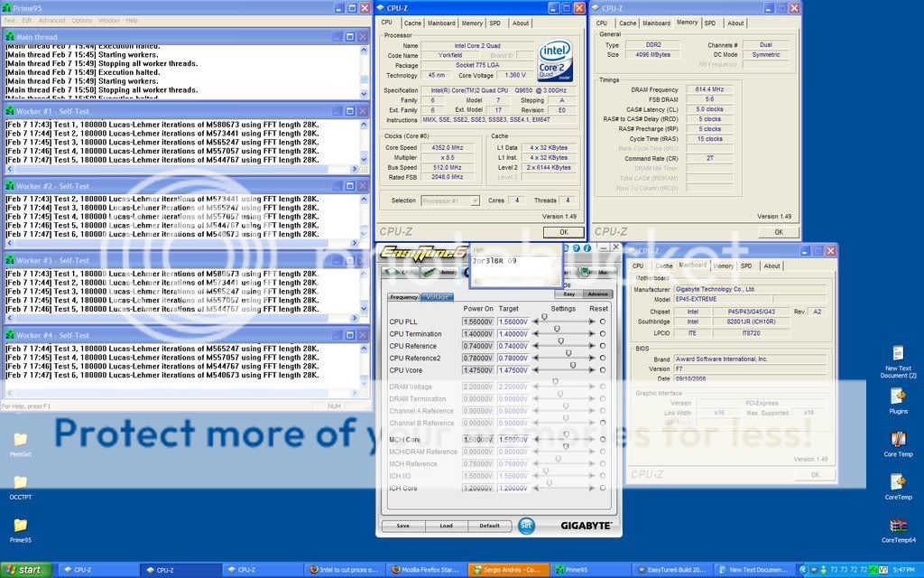Click the MCH Core voltage slider thumb

click(566, 434)
